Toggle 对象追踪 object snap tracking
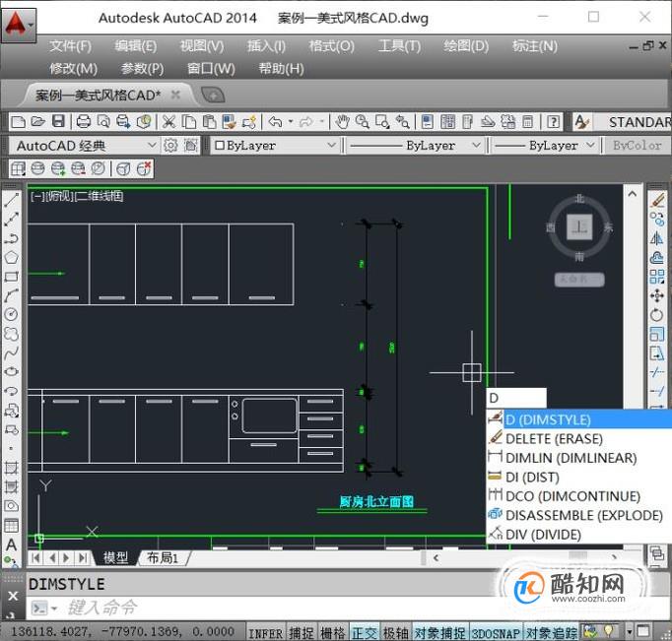The image size is (672, 641). pyautogui.click(x=552, y=633)
